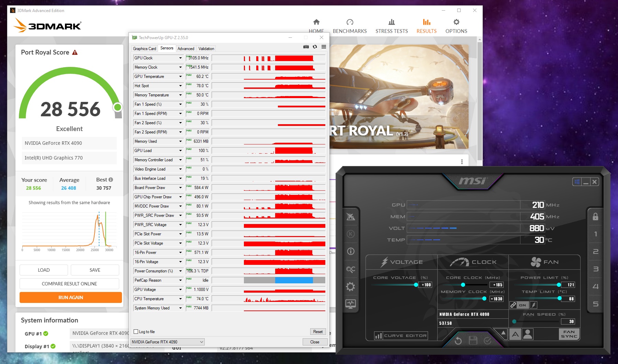Image resolution: width=618 pixels, height=364 pixels.
Task: Toggle user-defined fan control icon
Action: [528, 334]
